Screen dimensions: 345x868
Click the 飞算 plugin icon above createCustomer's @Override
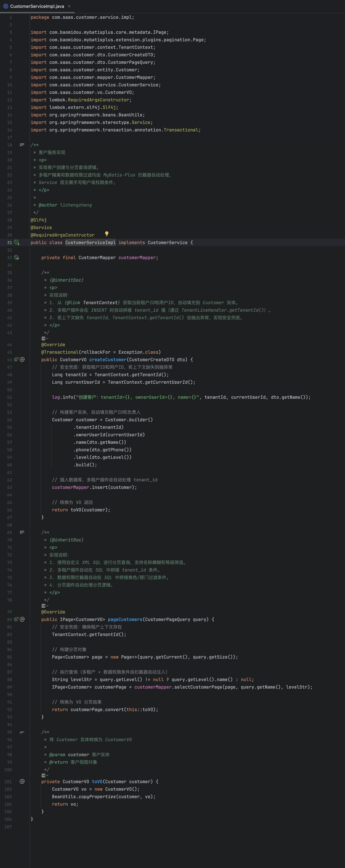[43, 338]
